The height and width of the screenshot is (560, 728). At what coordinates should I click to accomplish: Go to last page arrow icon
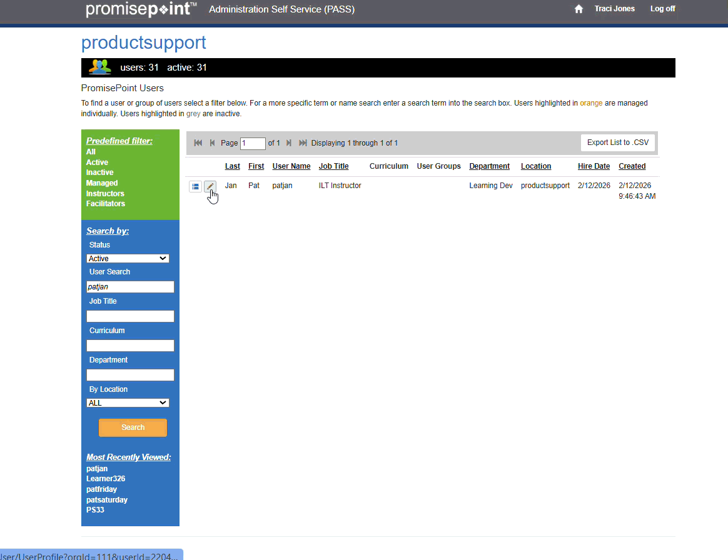tap(303, 143)
